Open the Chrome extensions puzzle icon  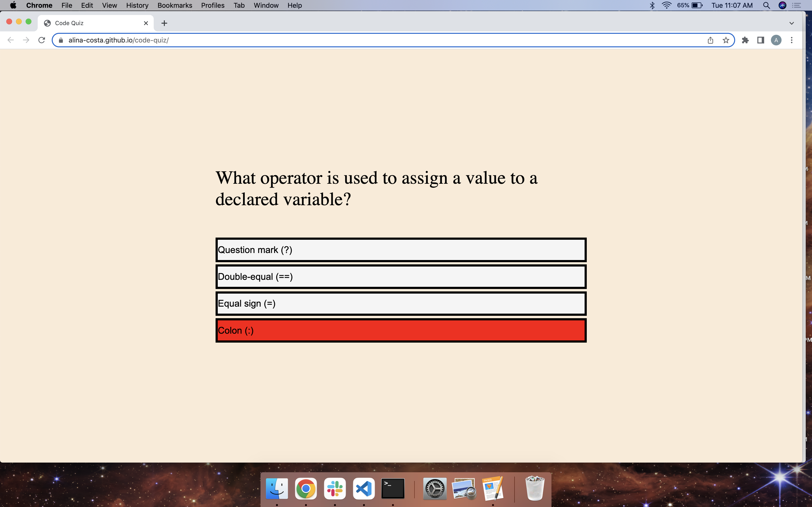click(x=745, y=40)
